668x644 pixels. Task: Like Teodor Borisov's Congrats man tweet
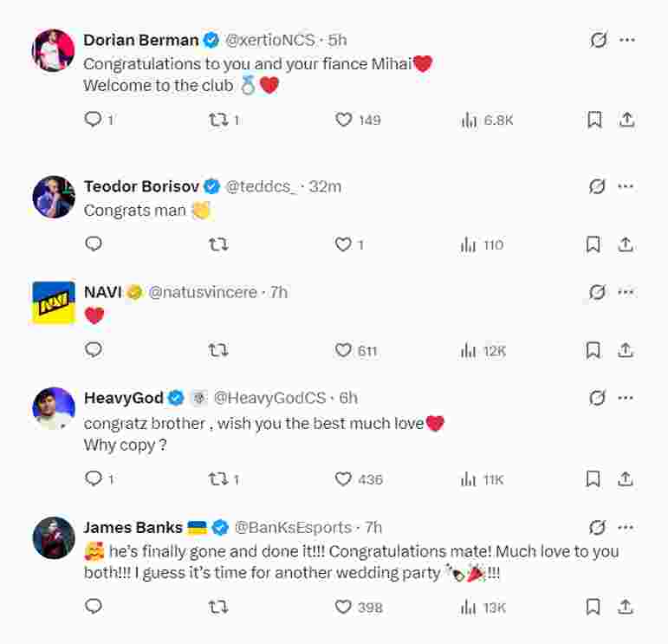(344, 244)
